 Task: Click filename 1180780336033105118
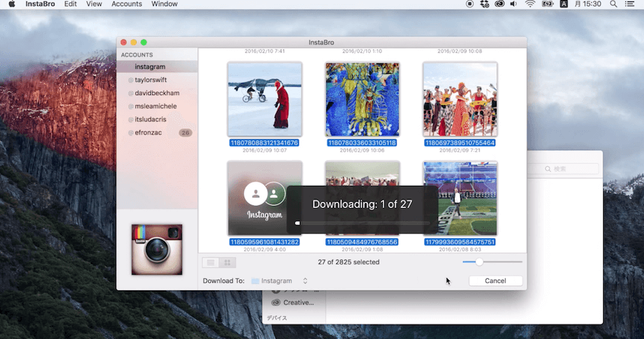point(362,143)
